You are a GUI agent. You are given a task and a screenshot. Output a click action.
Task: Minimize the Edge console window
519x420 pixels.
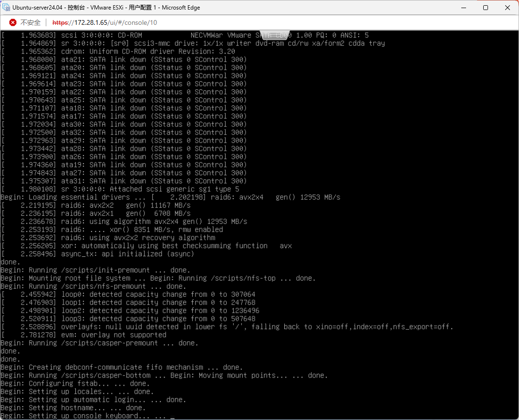[463, 8]
